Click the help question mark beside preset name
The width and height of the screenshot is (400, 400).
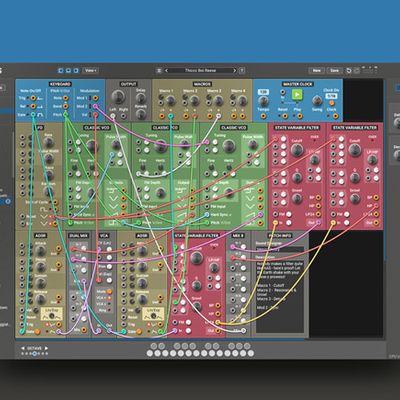coord(242,70)
